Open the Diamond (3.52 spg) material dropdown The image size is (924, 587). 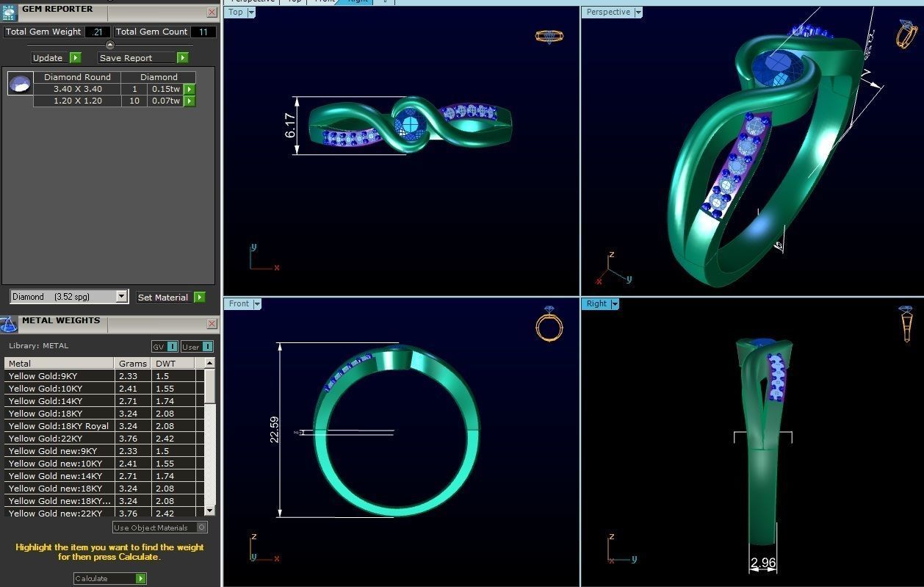[x=122, y=297]
